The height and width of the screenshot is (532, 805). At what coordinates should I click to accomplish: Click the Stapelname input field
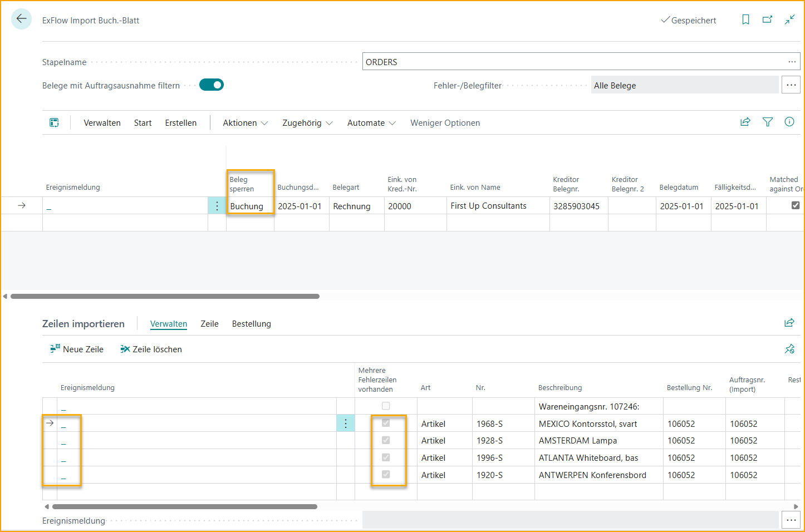pyautogui.click(x=573, y=62)
